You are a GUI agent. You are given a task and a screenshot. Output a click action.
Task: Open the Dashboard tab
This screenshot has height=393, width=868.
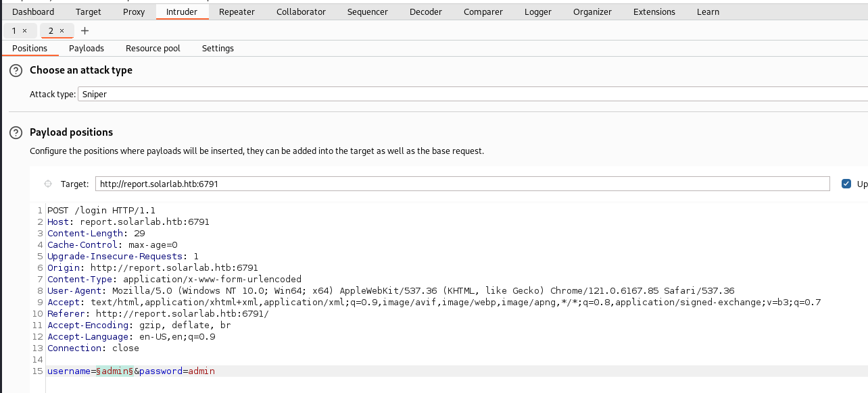(x=33, y=12)
